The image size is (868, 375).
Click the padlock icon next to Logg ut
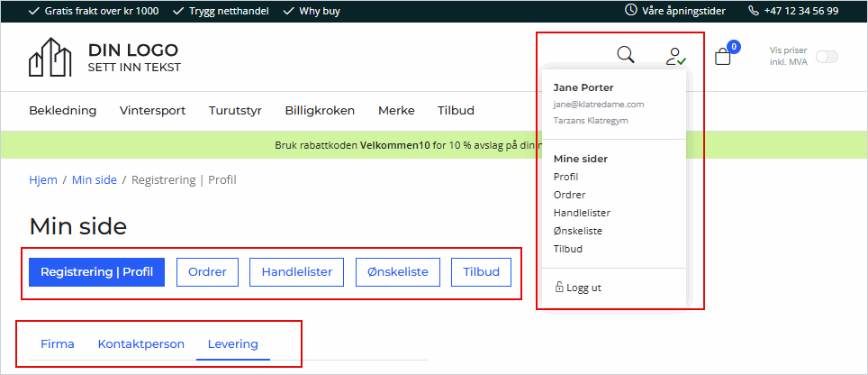tap(559, 288)
